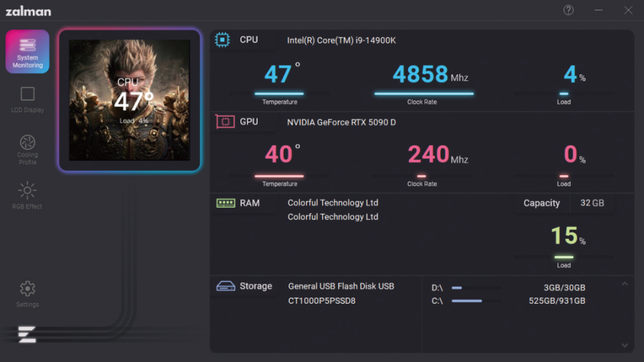Image resolution: width=644 pixels, height=362 pixels.
Task: Click the 3GB/30GB usage text
Action: click(x=564, y=288)
